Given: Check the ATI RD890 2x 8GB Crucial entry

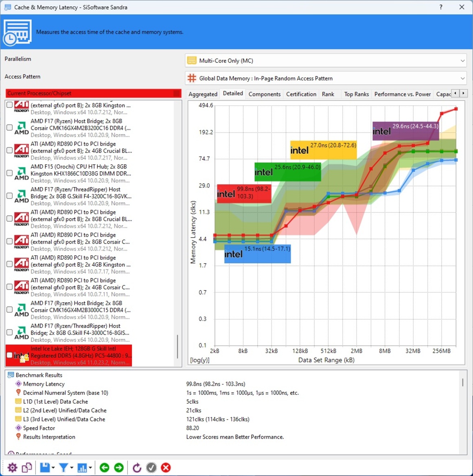Looking at the screenshot, I should [x=9, y=218].
